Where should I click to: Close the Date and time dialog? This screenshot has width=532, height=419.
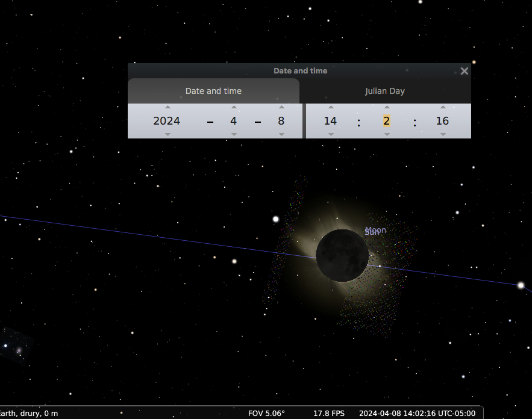[x=464, y=71]
